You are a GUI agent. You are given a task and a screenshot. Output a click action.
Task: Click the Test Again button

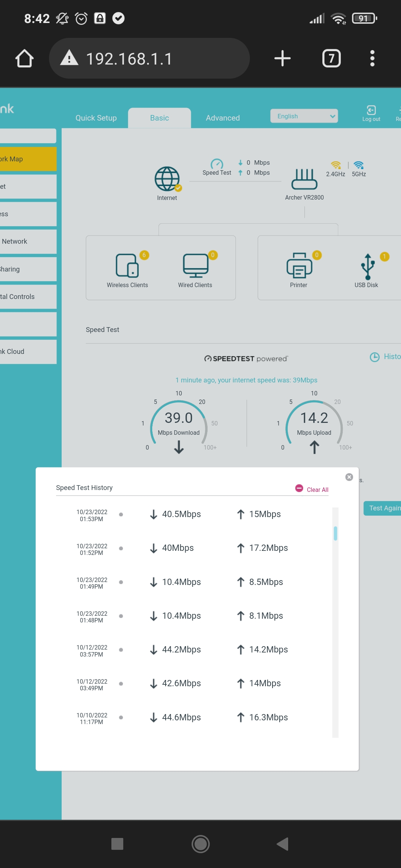tap(382, 508)
